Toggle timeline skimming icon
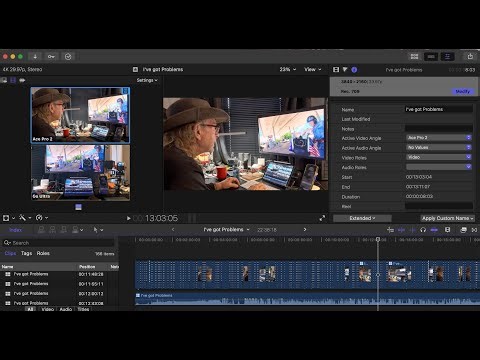The image size is (480, 360). point(401,230)
